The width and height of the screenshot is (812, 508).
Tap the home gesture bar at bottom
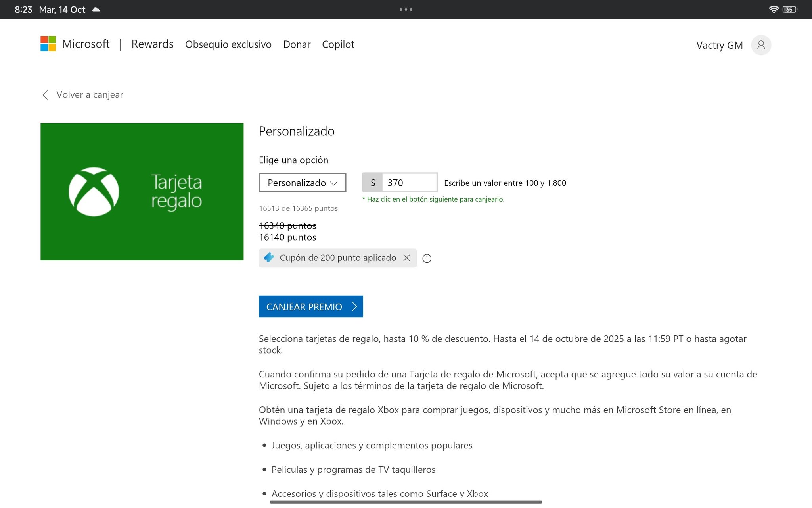click(406, 502)
